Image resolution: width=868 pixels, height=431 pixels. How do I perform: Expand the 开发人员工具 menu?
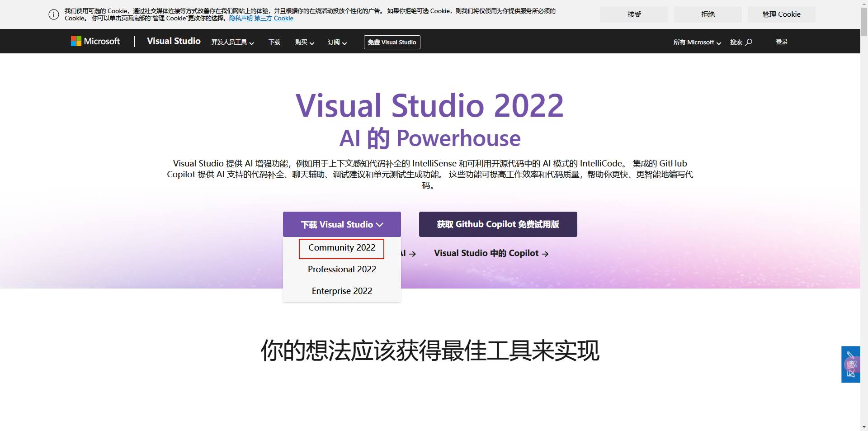pyautogui.click(x=233, y=42)
